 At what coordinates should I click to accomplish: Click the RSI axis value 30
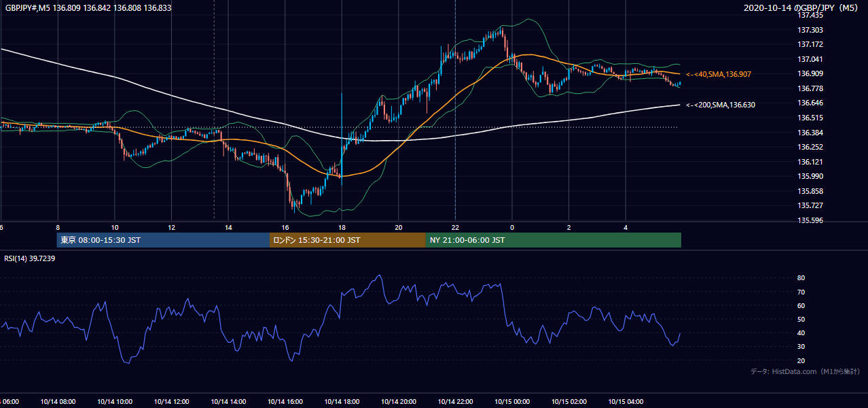tap(801, 347)
